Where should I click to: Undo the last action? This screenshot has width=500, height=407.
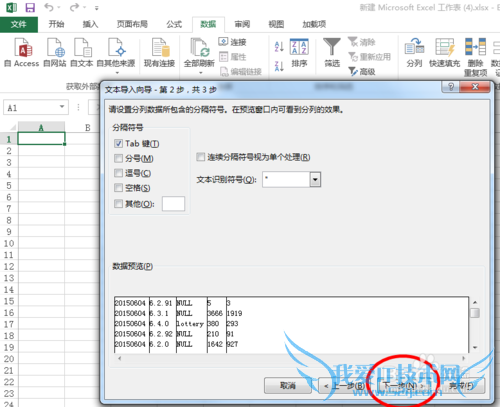[x=49, y=7]
